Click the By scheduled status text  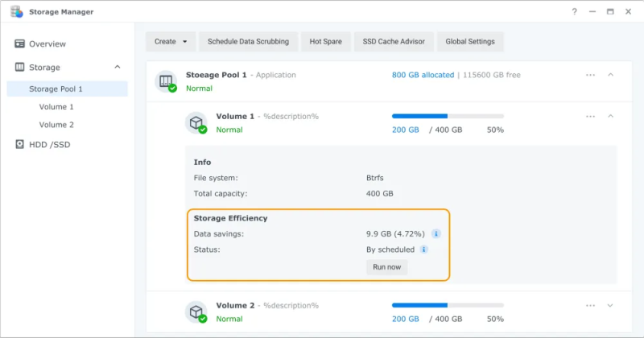tap(390, 249)
